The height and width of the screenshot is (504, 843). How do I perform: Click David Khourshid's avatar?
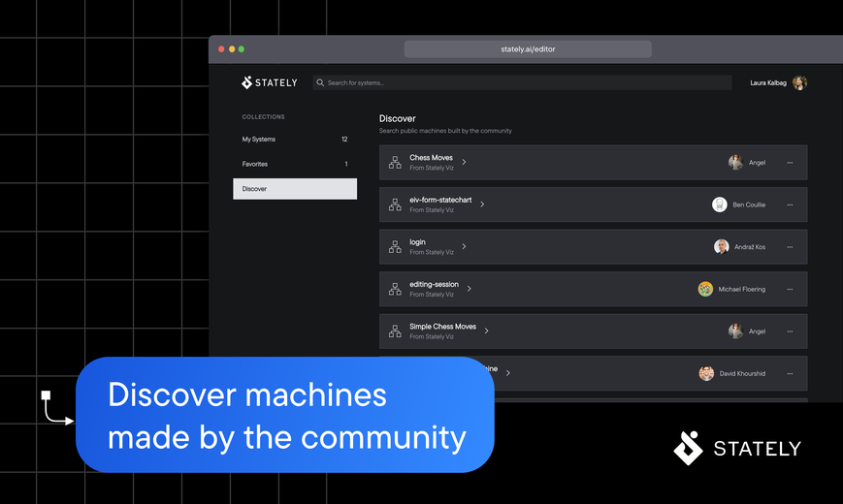706,373
